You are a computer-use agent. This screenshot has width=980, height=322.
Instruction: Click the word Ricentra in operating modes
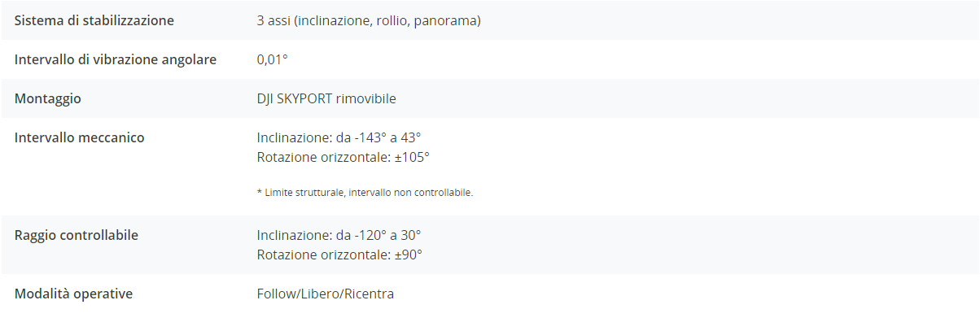370,294
